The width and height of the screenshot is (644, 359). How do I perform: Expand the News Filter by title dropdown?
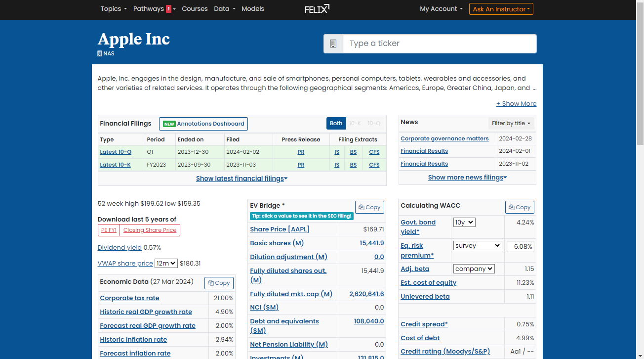pyautogui.click(x=511, y=124)
